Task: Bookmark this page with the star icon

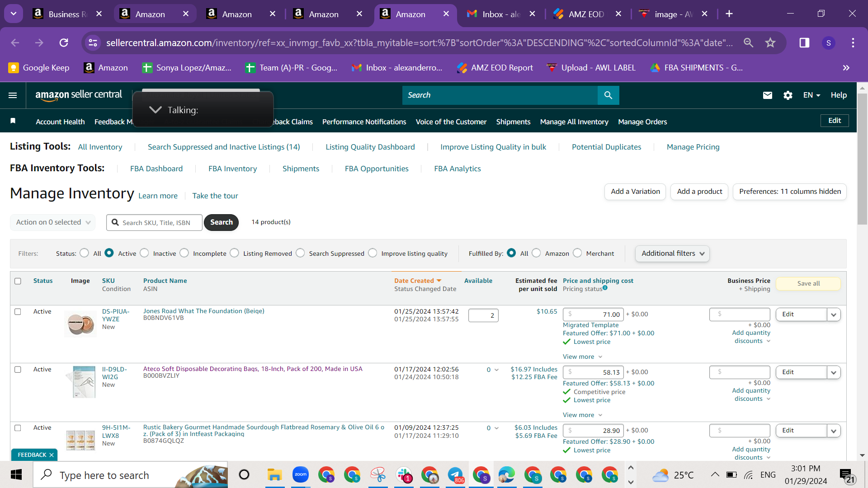Action: coord(770,43)
